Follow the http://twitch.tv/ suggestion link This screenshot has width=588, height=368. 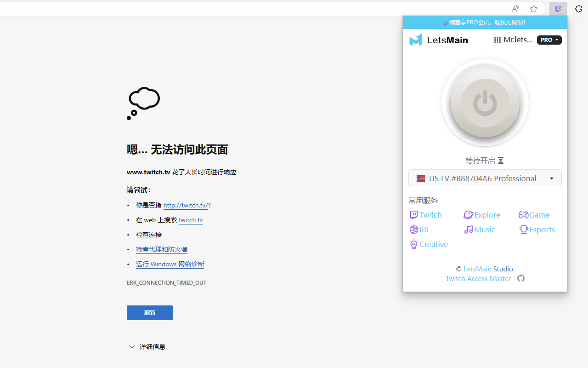186,205
